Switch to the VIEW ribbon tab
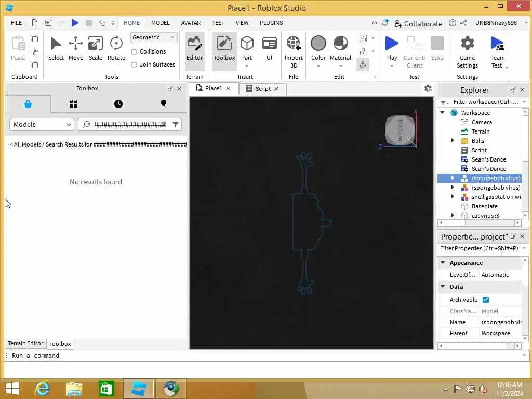Screen dimensions: 532x399 coord(242,23)
